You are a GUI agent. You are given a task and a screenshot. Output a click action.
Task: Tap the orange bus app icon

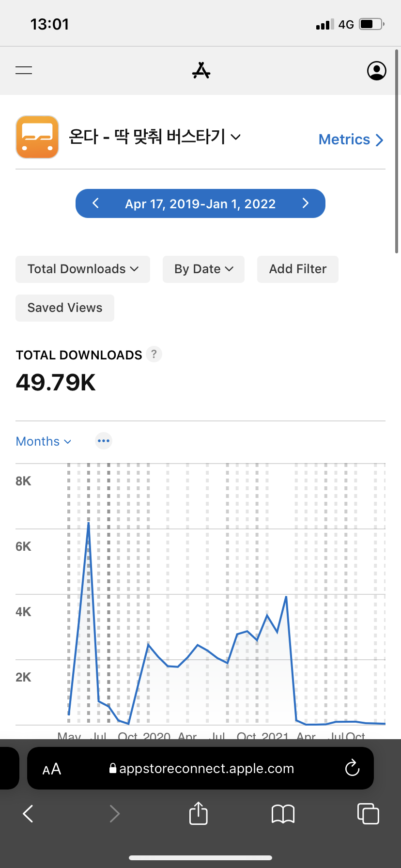pyautogui.click(x=37, y=137)
